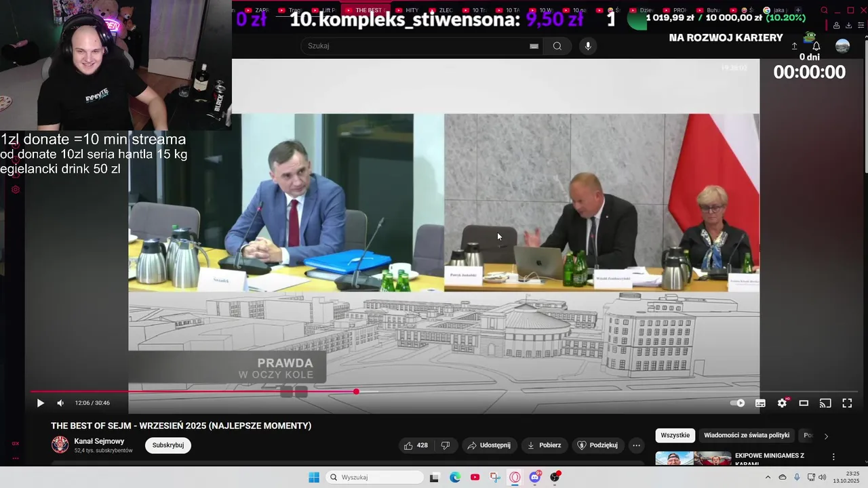This screenshot has width=868, height=488.
Task: Open the Windows Start menu
Action: (314, 477)
